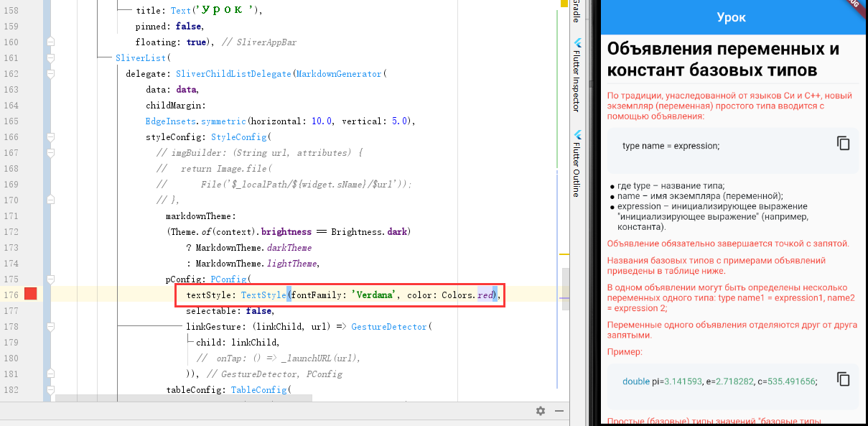Click the copy icon beside the double pi snippet
The width and height of the screenshot is (868, 426).
pyautogui.click(x=842, y=381)
